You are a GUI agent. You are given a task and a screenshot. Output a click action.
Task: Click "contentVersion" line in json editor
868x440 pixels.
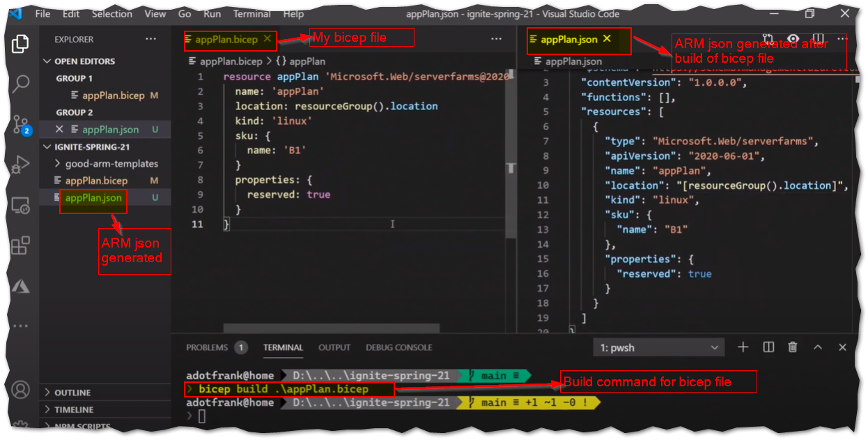click(664, 82)
